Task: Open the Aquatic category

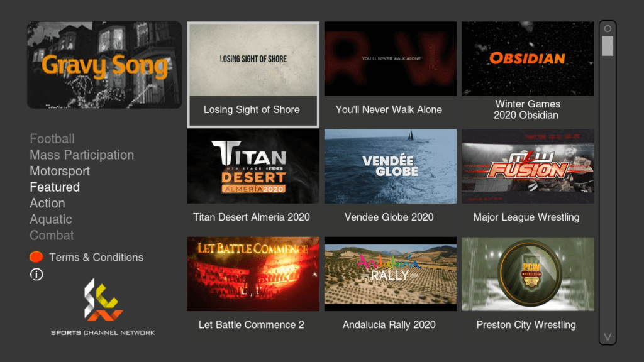Action: [x=51, y=219]
